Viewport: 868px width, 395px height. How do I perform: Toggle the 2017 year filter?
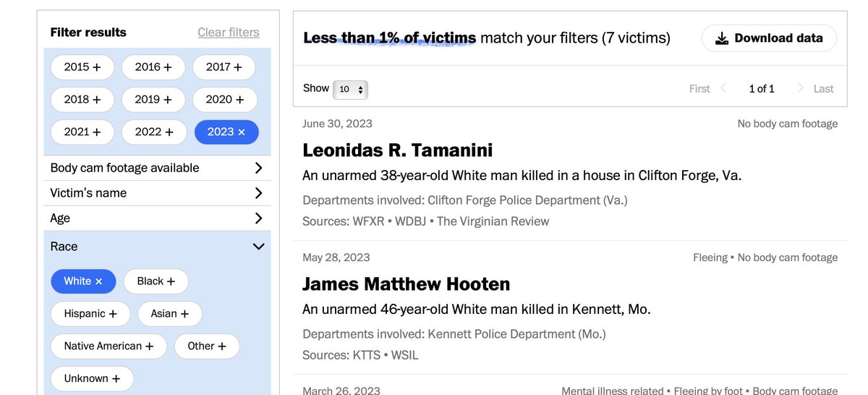click(224, 67)
